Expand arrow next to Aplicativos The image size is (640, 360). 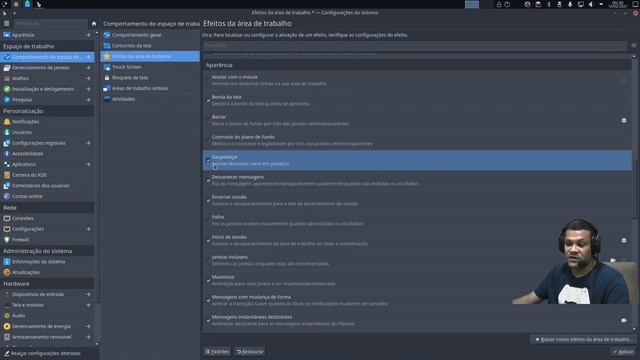tap(89, 164)
